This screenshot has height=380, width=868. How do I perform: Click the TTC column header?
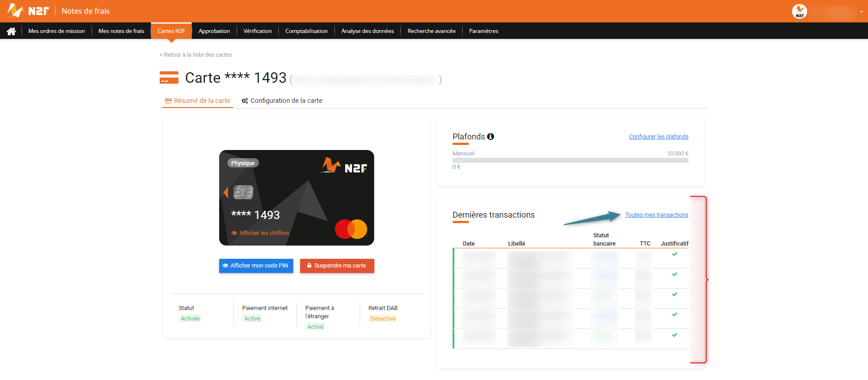click(645, 244)
